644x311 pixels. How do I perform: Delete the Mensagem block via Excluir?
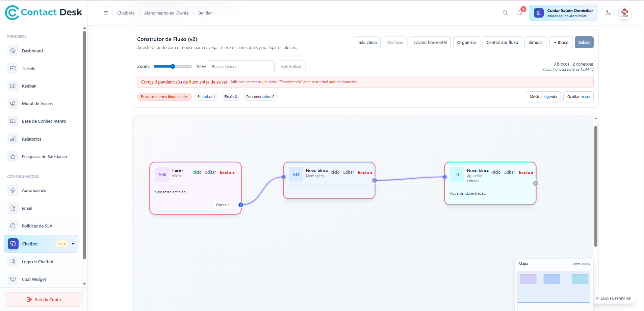365,172
